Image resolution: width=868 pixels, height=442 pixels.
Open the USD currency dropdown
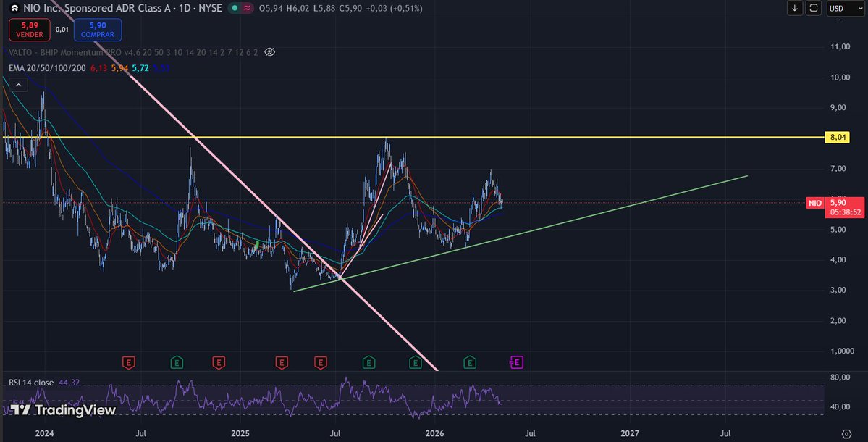[x=846, y=8]
